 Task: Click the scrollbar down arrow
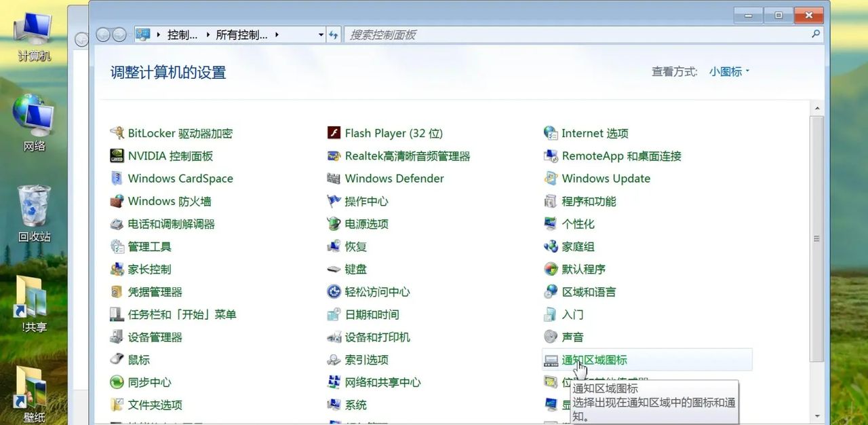pos(817,415)
